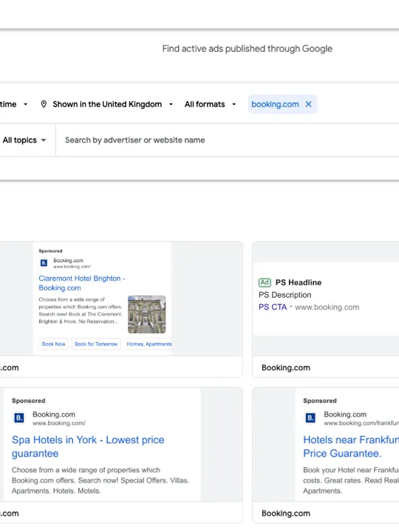Click Booking.com logo in Spa Hotels ad

tap(19, 418)
